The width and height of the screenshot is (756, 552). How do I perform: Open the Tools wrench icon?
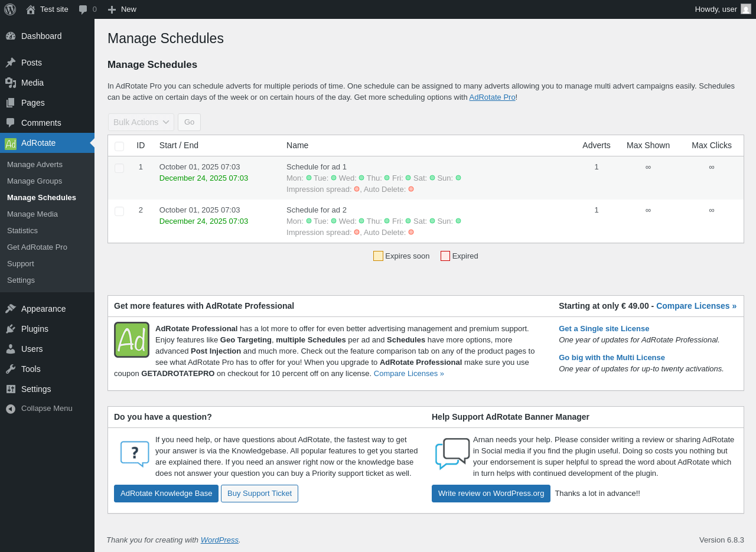(x=11, y=369)
